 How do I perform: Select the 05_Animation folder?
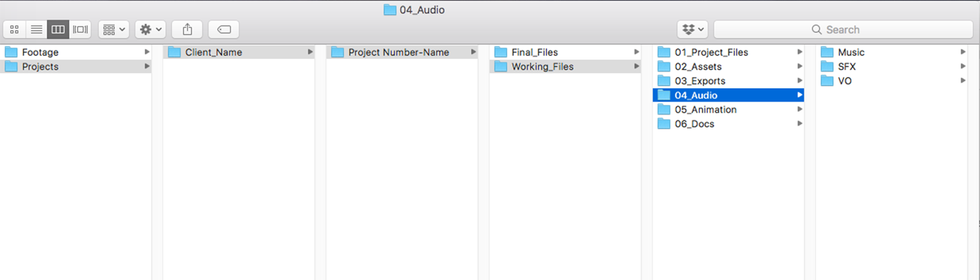point(728,109)
